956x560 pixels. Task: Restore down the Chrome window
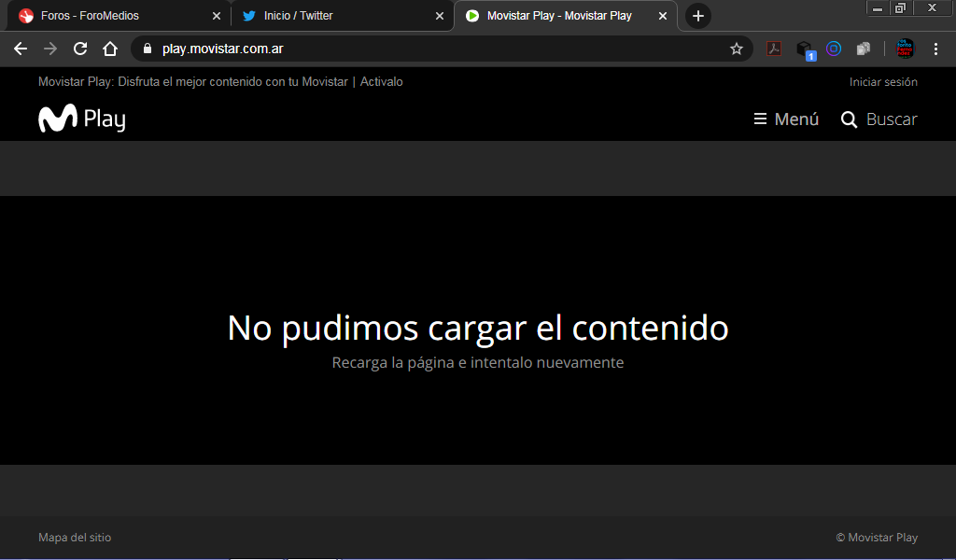click(x=900, y=7)
